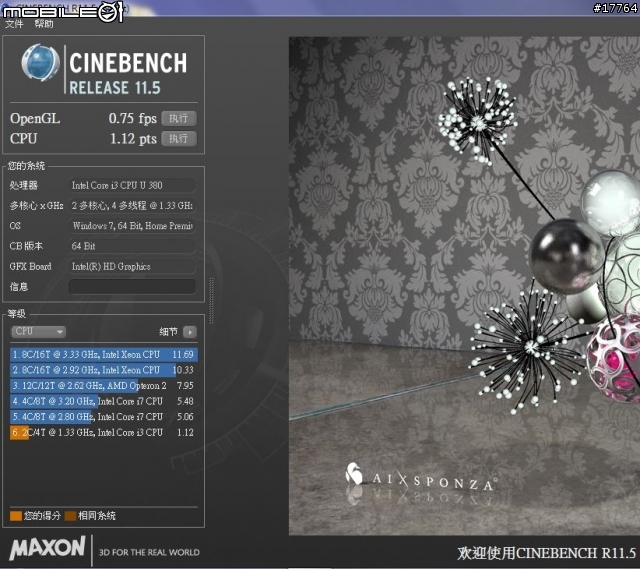Select ranking row 3 AMD Opteron 12C/12T
This screenshot has width=640, height=569.
104,385
